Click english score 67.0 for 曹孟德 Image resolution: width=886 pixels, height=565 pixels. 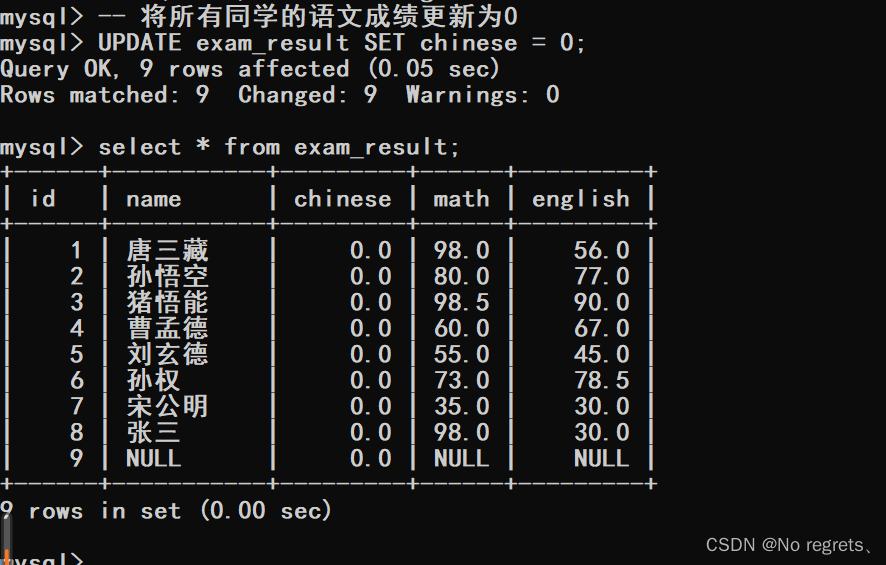tap(601, 328)
